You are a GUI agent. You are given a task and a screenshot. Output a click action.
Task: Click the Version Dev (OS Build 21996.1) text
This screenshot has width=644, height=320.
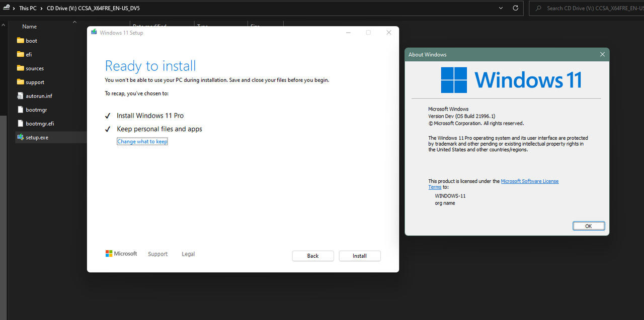coord(462,116)
